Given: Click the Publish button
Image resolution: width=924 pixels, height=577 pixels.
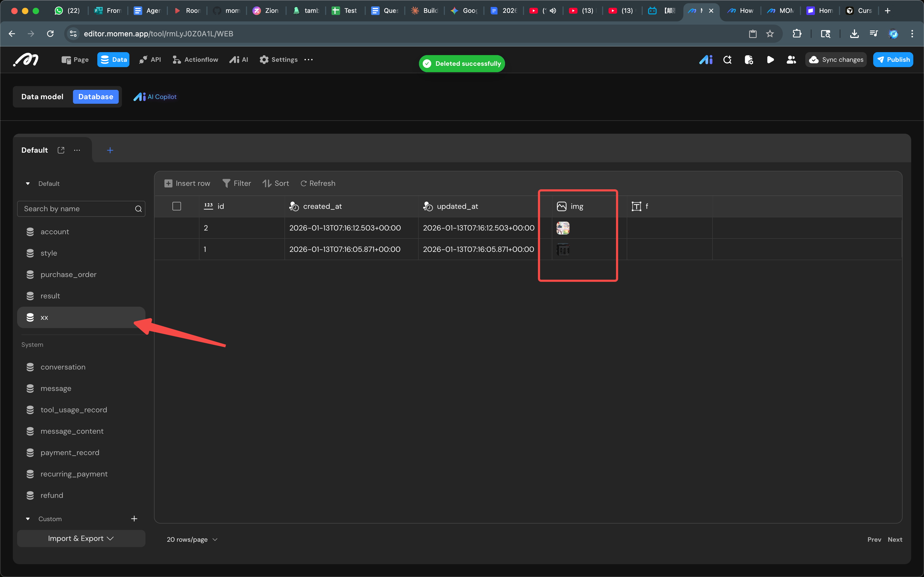Looking at the screenshot, I should click(893, 60).
